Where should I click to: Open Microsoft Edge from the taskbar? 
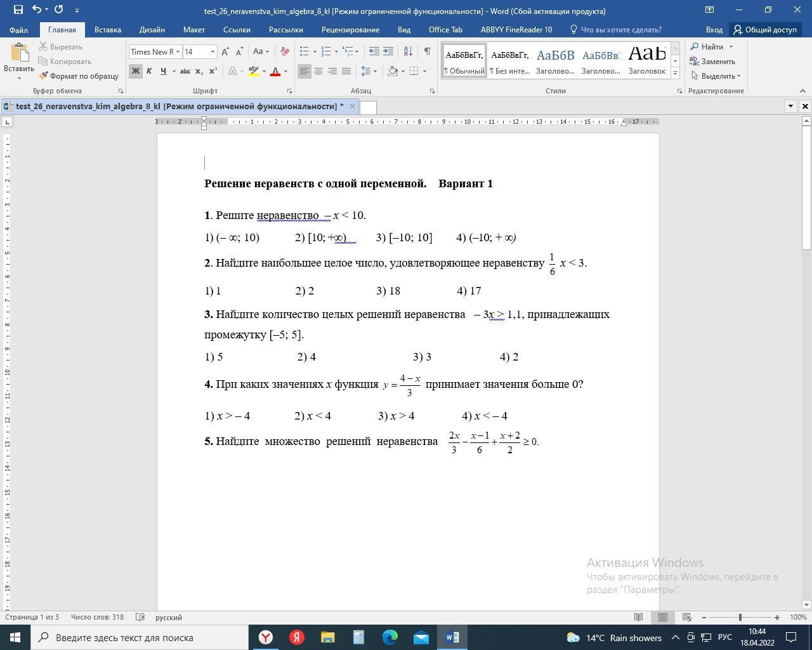pyautogui.click(x=390, y=637)
